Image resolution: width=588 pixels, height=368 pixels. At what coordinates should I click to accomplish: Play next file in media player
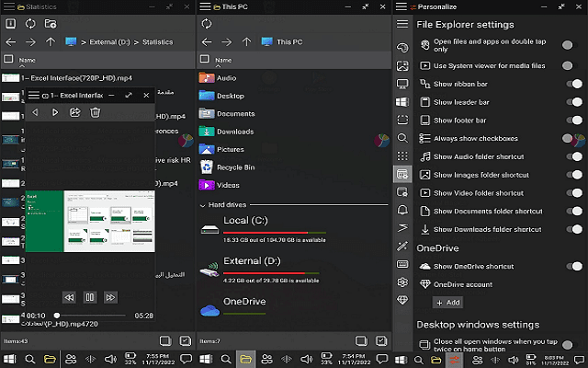click(x=55, y=112)
